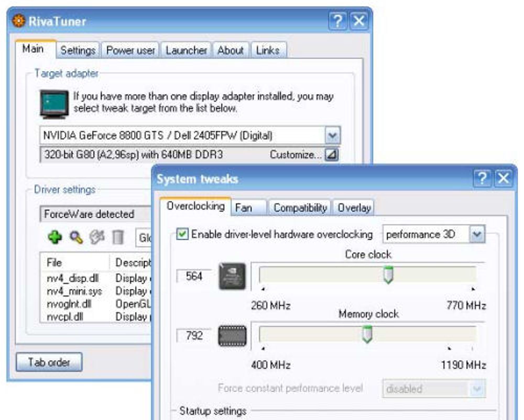The width and height of the screenshot is (524, 420).
Task: Click the File column header
Action: coord(75,262)
